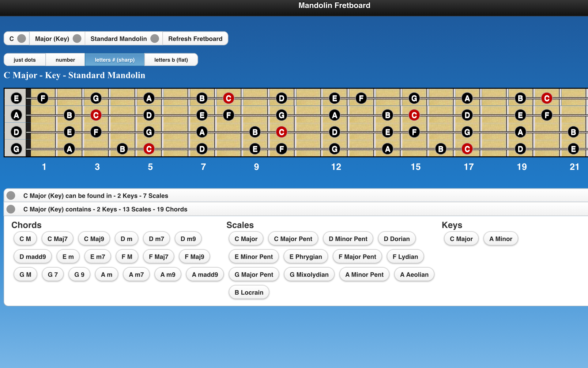This screenshot has height=368, width=588.
Task: Click the Refresh Fretboard button
Action: pos(195,38)
